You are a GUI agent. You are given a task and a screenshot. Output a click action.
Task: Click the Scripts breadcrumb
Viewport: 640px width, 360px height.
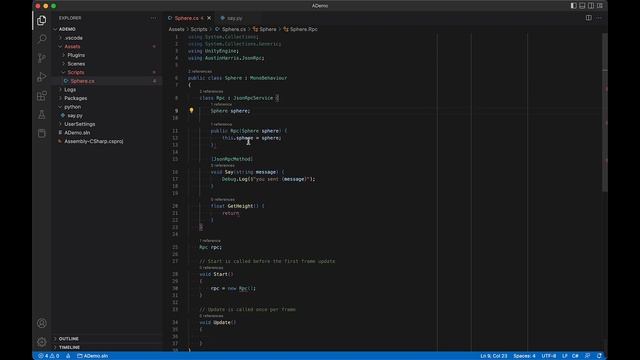199,29
